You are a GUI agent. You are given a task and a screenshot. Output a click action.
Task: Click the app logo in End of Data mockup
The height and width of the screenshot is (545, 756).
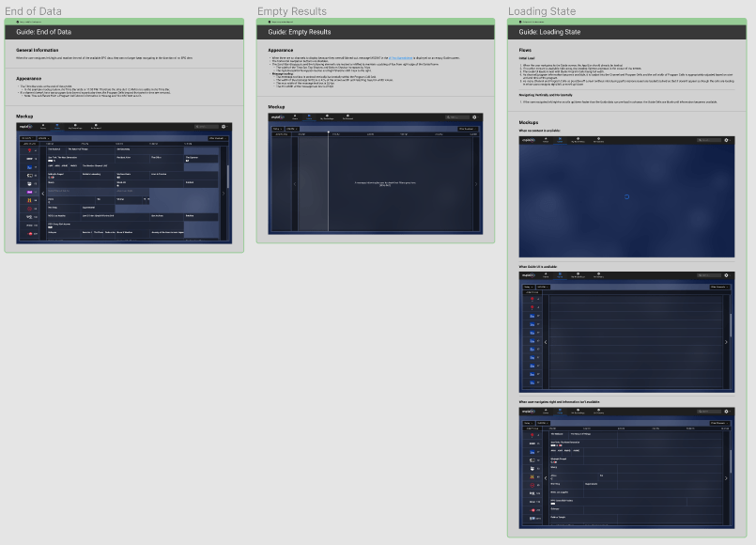[27, 126]
